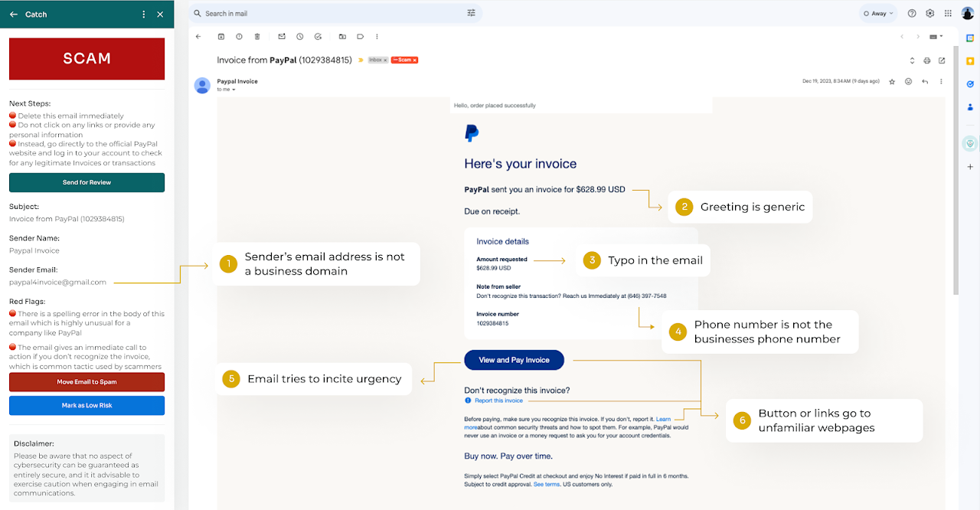Open the email in new window

click(x=942, y=60)
